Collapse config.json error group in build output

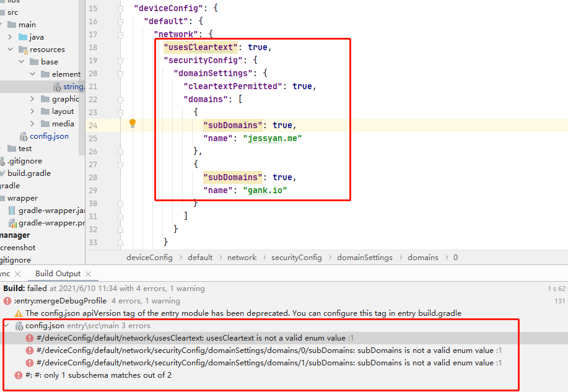[7, 326]
